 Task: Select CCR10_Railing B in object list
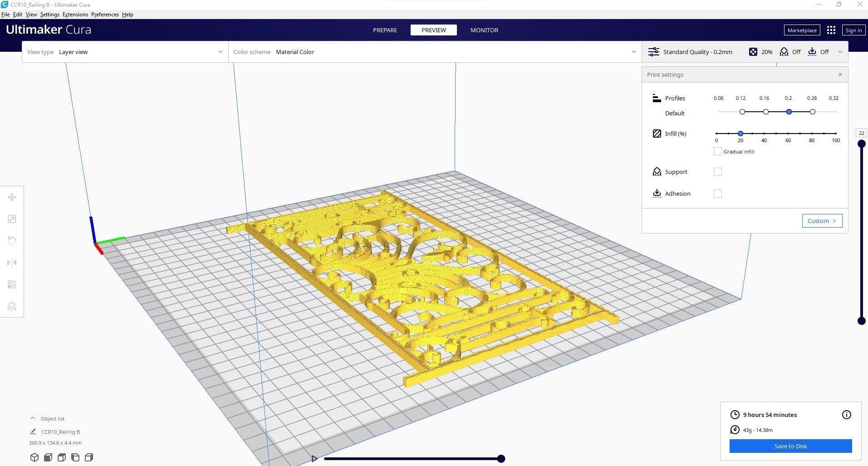[60, 432]
